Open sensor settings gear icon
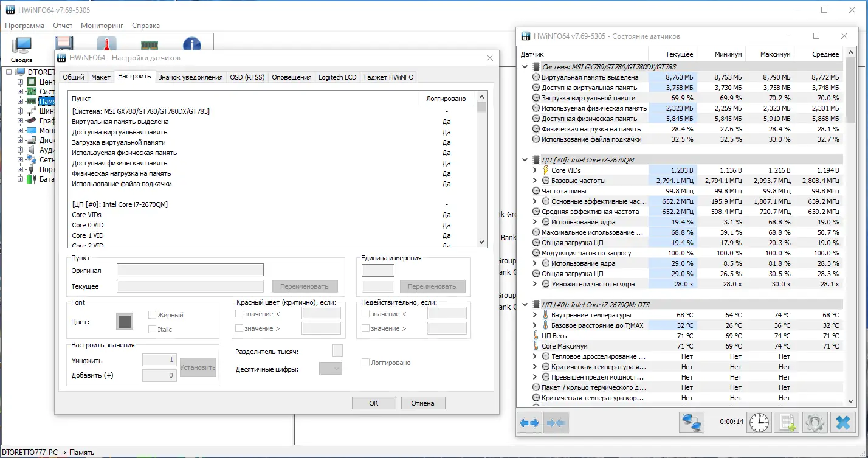Image resolution: width=868 pixels, height=458 pixels. pos(815,422)
